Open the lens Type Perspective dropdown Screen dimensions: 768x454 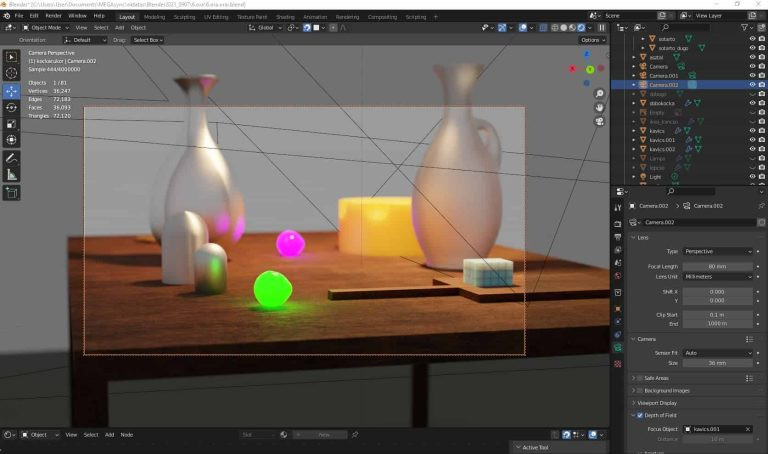(x=718, y=251)
